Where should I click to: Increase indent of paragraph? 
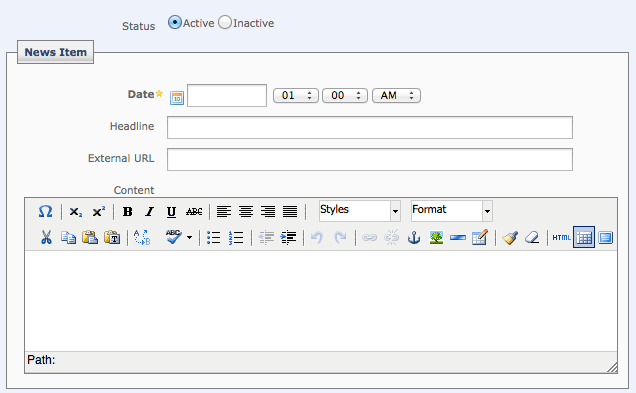288,237
